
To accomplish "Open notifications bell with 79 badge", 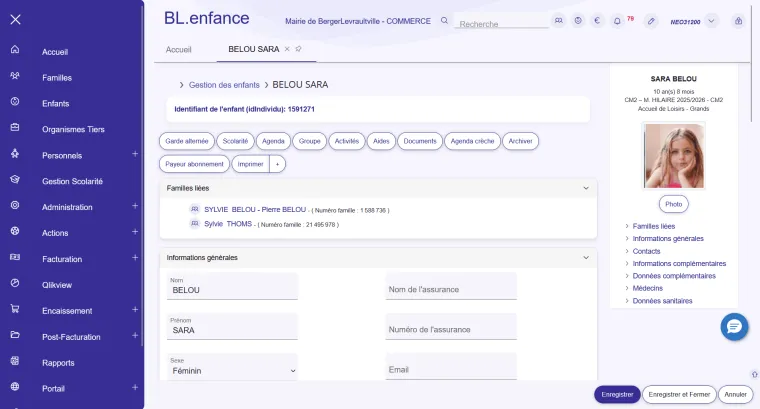I will coord(617,21).
